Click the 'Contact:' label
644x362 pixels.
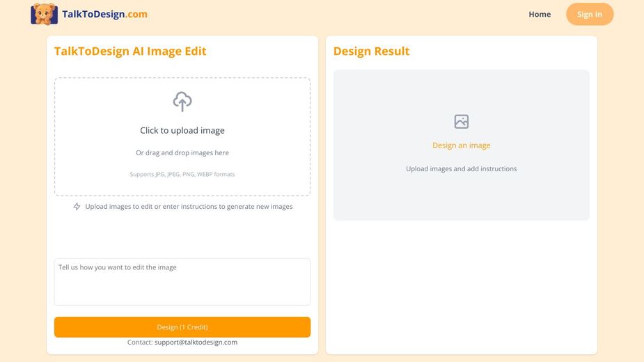[x=139, y=343]
